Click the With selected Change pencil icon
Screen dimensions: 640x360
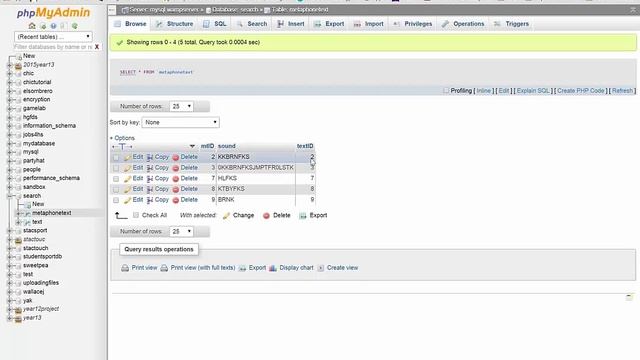click(226, 216)
